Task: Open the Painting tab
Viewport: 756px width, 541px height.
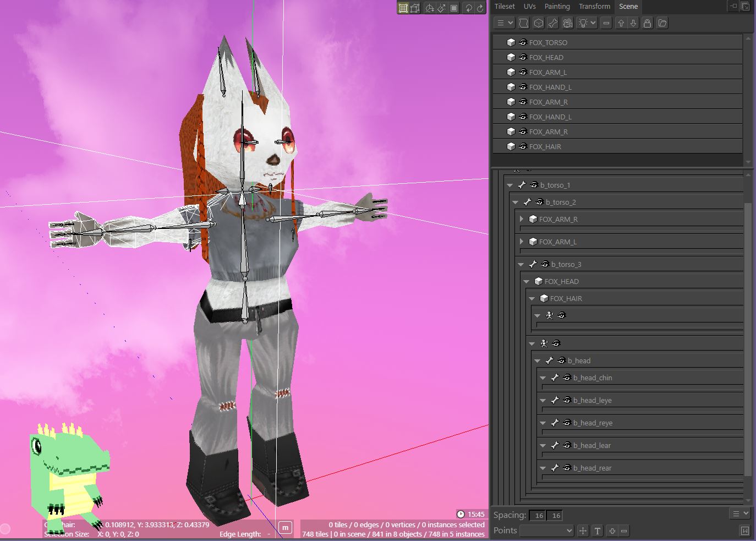Action: (557, 6)
